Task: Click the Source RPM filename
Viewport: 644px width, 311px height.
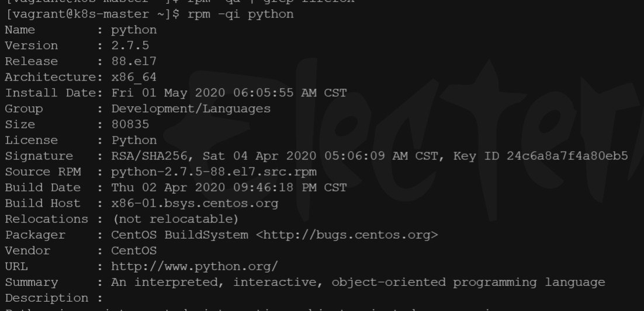Action: [214, 172]
